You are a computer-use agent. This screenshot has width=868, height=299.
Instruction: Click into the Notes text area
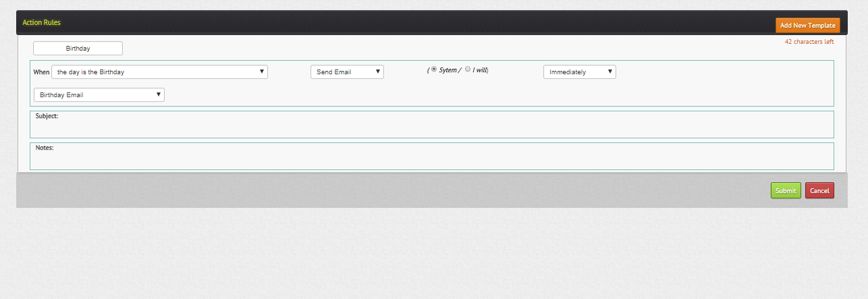pos(432,156)
